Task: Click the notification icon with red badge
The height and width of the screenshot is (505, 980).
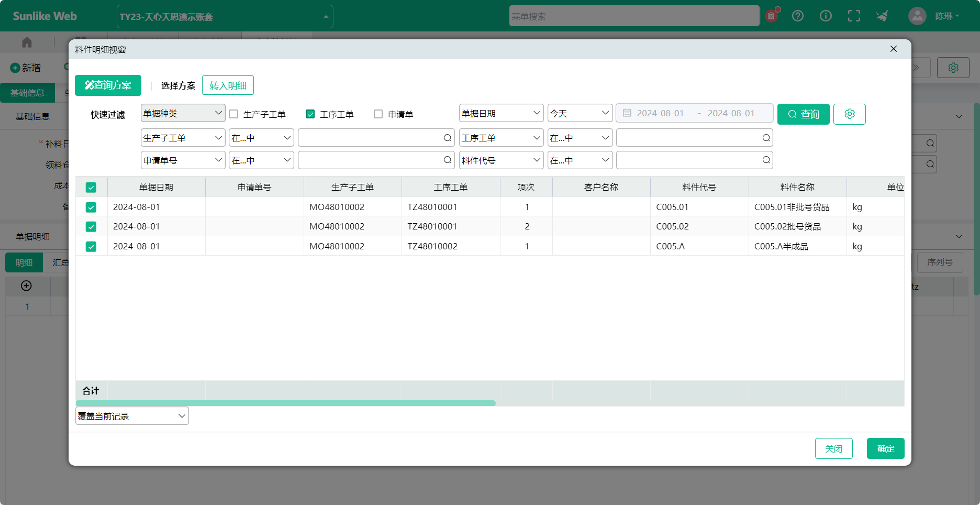Action: tap(771, 16)
